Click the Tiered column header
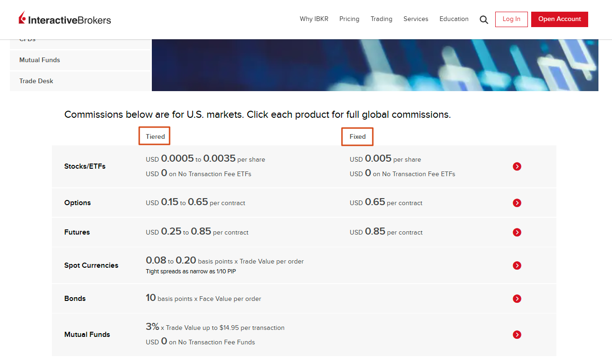The height and width of the screenshot is (364, 612). 155,136
